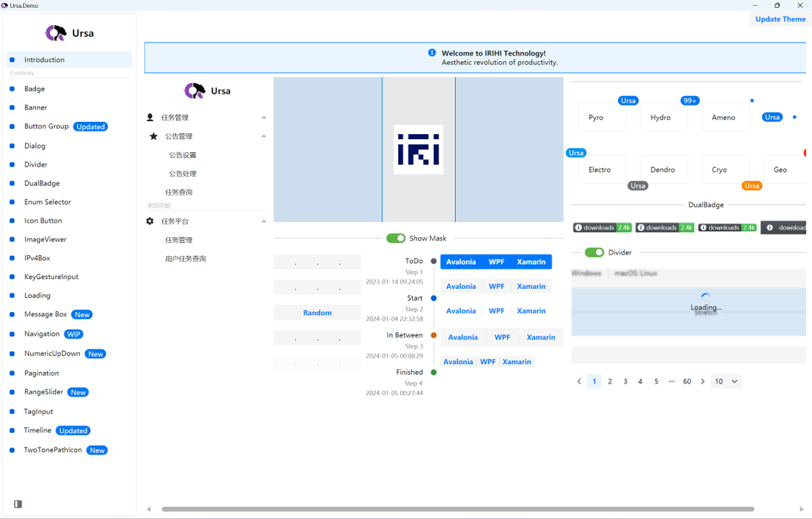Screen dimensions: 812x519
Task: Click the sidebar collapse icon at bottom left
Action: coord(18,504)
